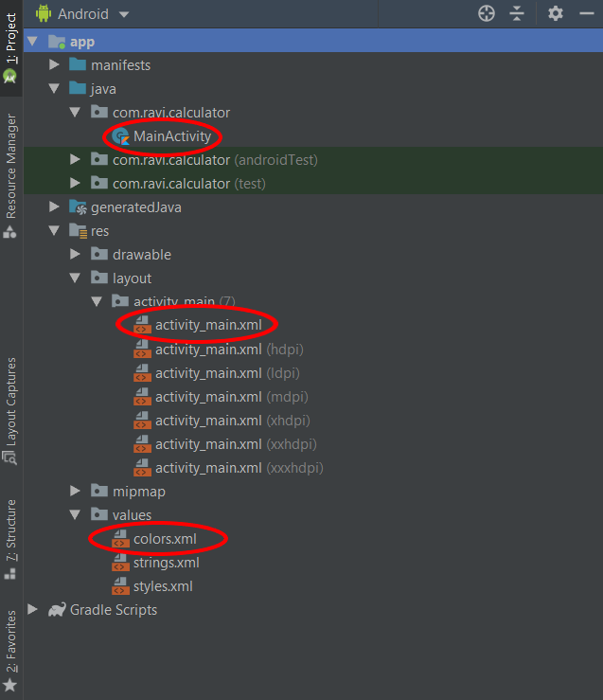Collapse the app module node
This screenshot has height=700, width=603.
click(x=32, y=42)
